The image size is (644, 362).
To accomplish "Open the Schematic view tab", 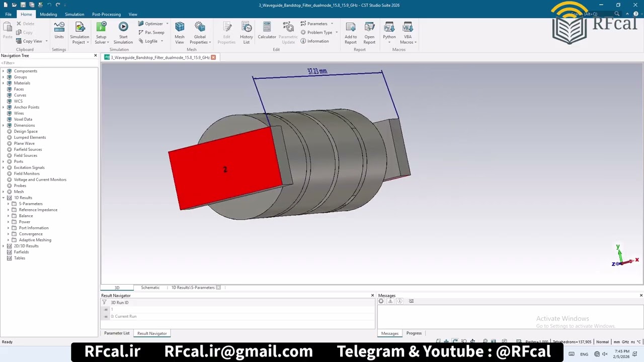I will point(150,288).
